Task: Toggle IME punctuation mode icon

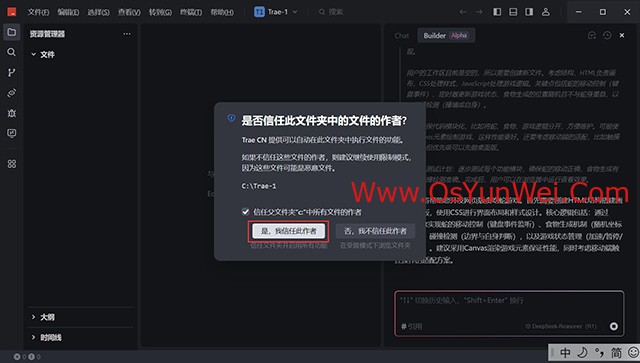Action: 599,352
